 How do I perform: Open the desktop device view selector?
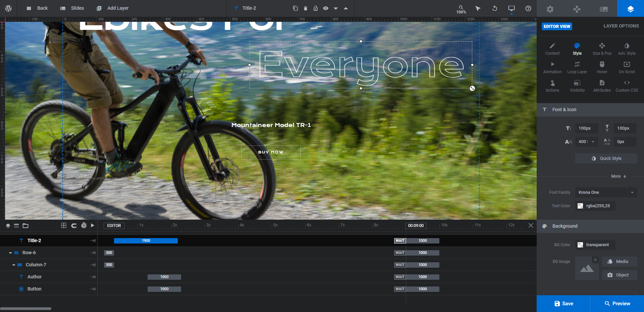pos(511,9)
